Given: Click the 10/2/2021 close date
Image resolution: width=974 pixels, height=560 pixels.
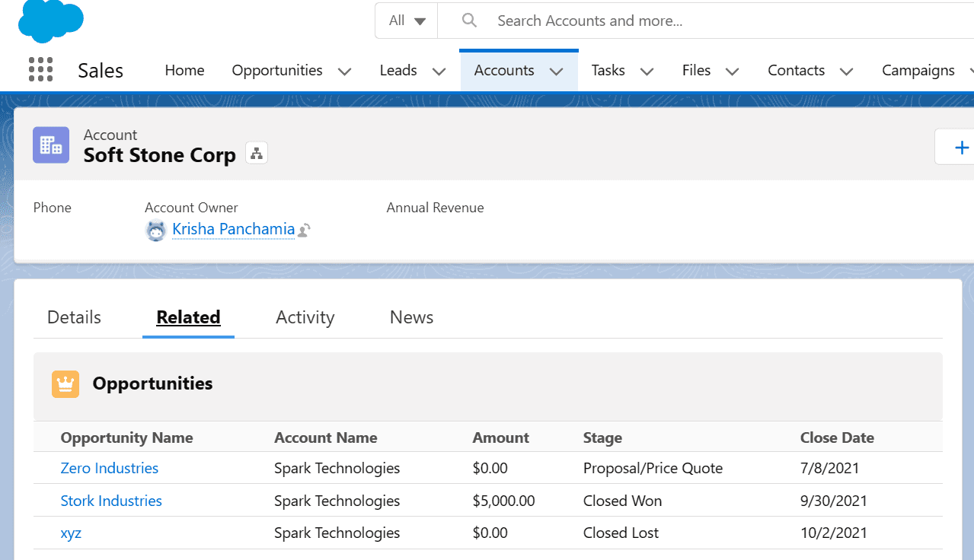Looking at the screenshot, I should point(834,533).
